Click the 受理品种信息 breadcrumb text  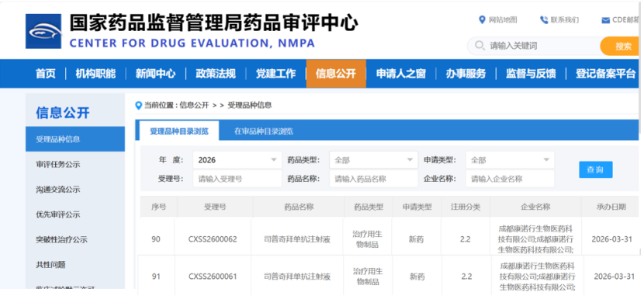[x=250, y=105]
